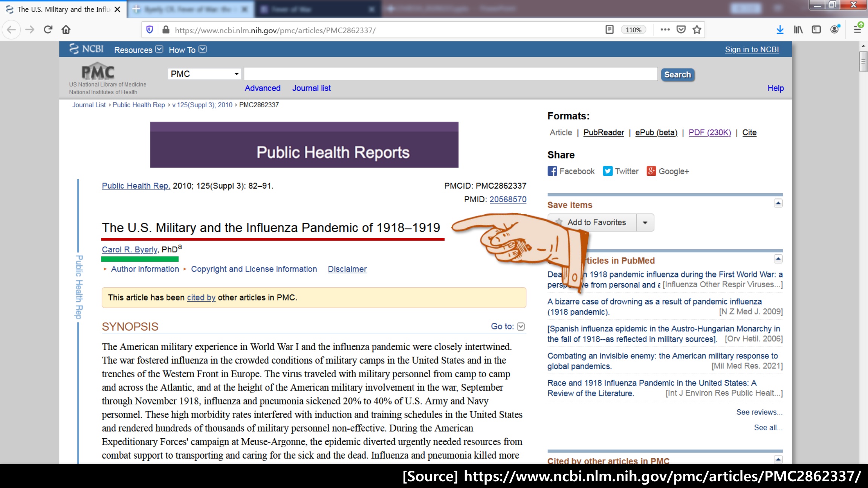Click the PMC logo
Viewport: 868px width, 488px height.
(98, 72)
